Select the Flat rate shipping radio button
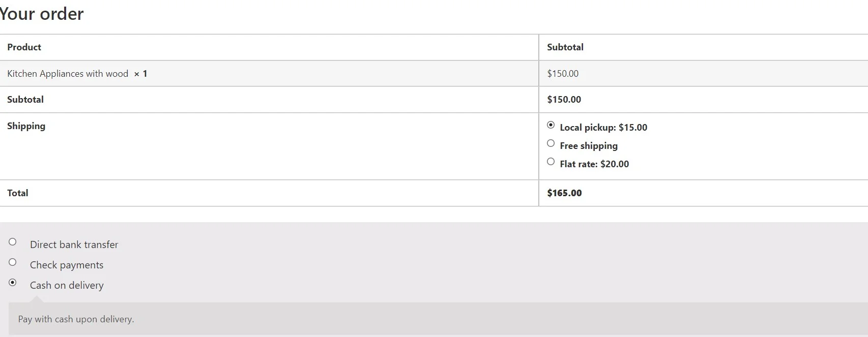The width and height of the screenshot is (868, 337). click(551, 162)
